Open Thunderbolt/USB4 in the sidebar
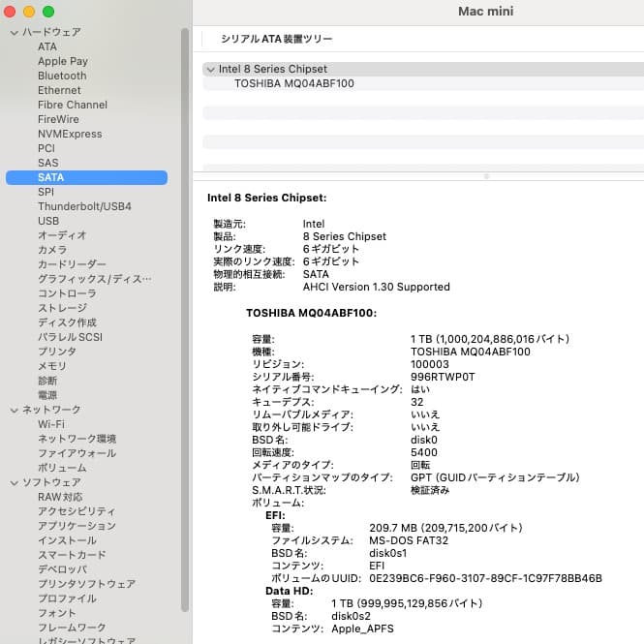Viewport: 644px width, 644px height. [x=84, y=206]
